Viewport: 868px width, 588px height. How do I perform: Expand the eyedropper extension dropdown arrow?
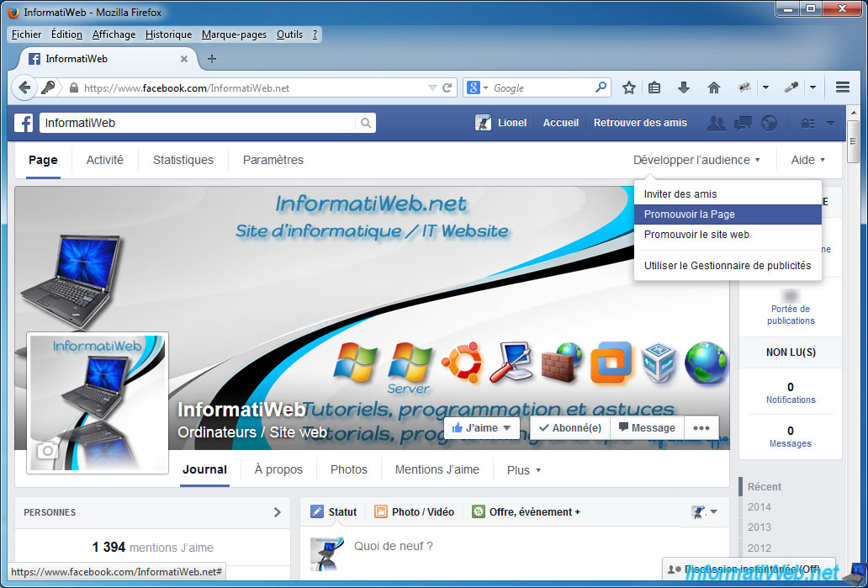pos(812,87)
